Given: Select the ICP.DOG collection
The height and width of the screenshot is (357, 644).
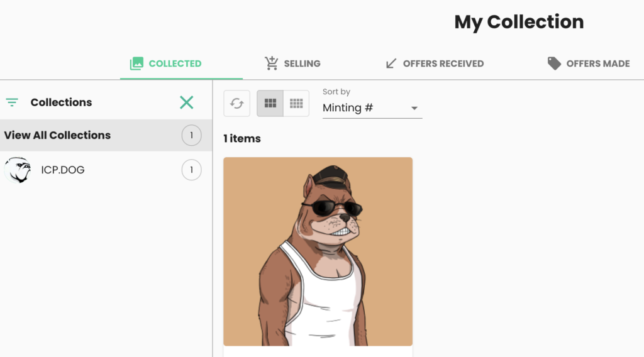Looking at the screenshot, I should pyautogui.click(x=106, y=170).
